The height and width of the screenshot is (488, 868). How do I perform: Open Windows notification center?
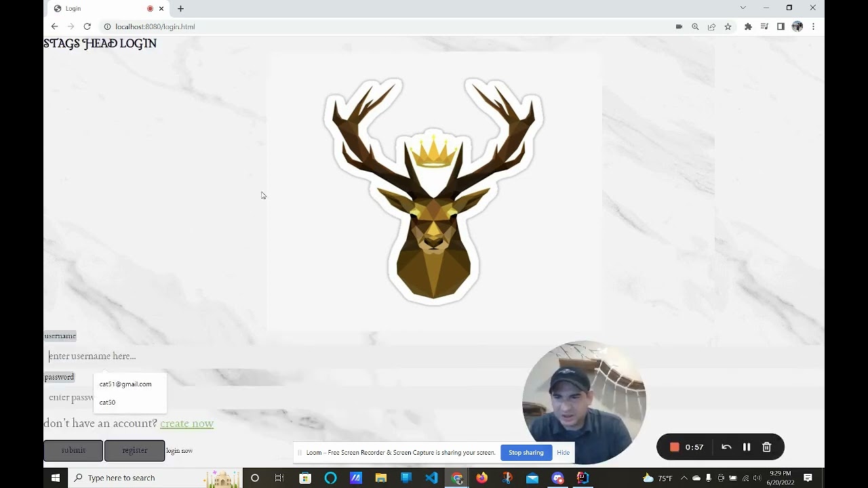coord(808,478)
